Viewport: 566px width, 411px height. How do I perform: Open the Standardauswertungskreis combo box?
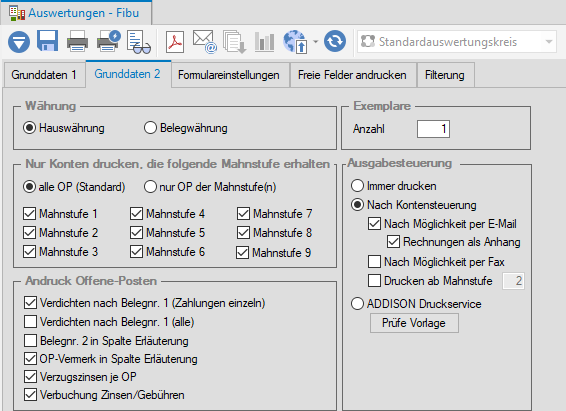click(457, 42)
